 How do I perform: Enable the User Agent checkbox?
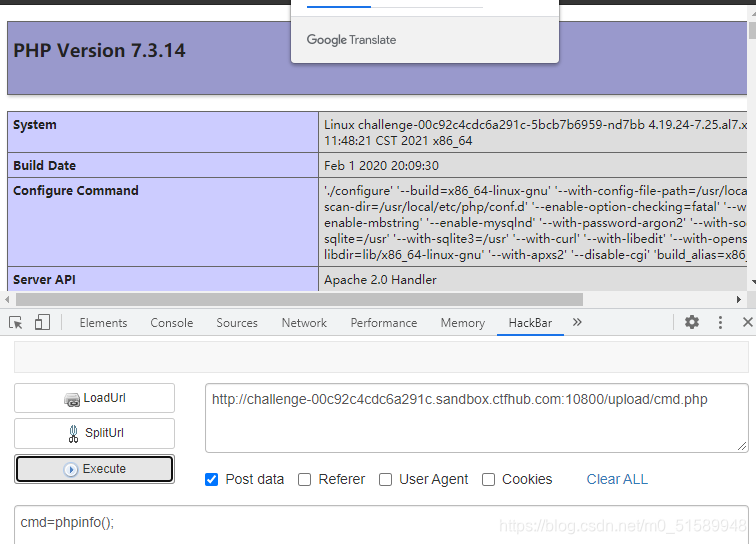[385, 479]
